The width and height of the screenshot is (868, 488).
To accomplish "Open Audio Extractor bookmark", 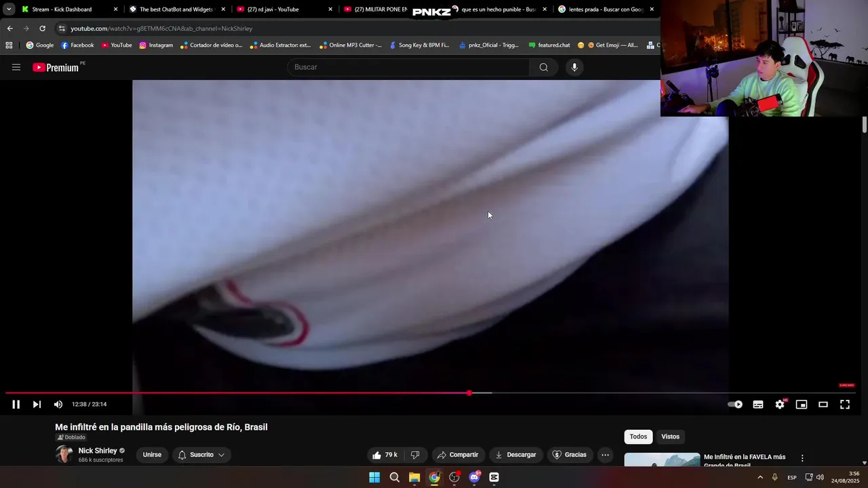I will tap(279, 45).
